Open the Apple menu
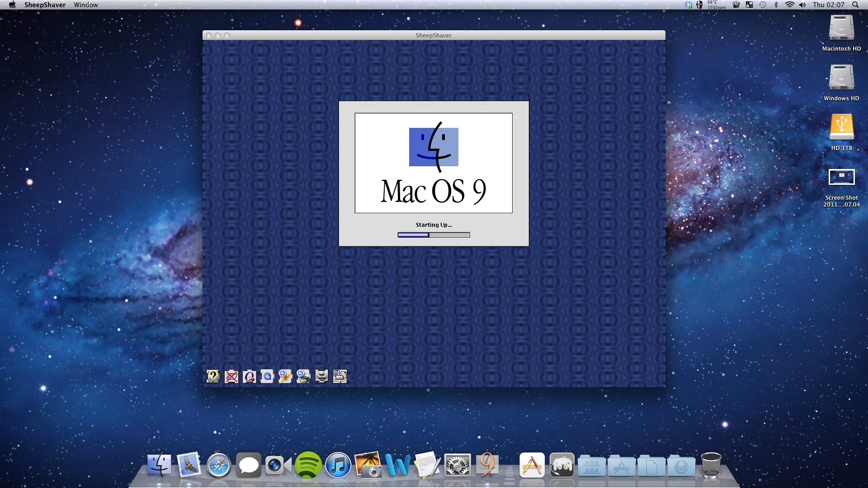The height and width of the screenshot is (488, 868). point(12,5)
